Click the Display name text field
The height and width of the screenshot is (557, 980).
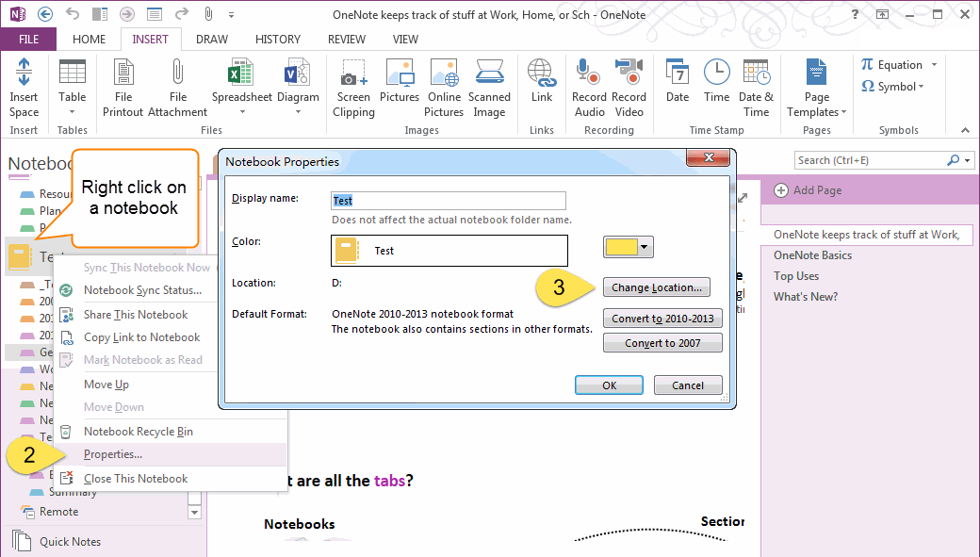pos(449,201)
